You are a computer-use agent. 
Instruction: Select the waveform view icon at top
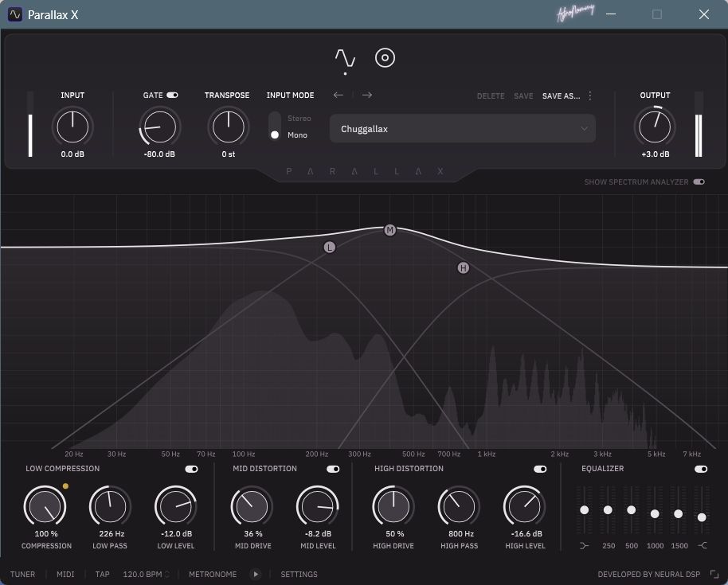(x=344, y=57)
